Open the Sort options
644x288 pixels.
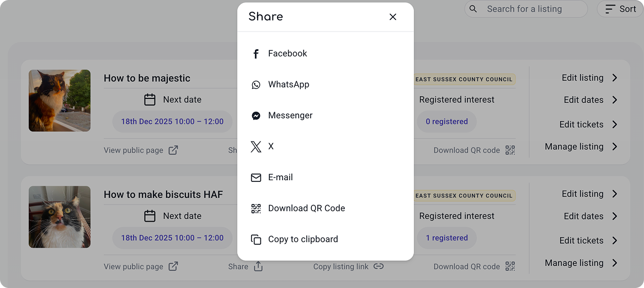click(x=620, y=9)
